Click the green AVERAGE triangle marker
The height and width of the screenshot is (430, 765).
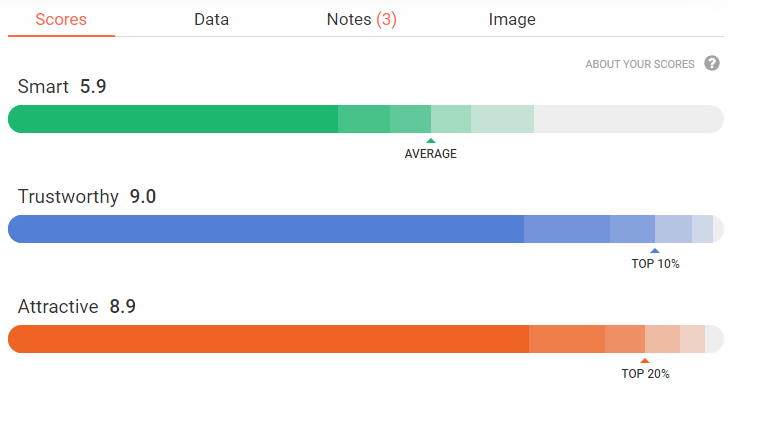(430, 141)
